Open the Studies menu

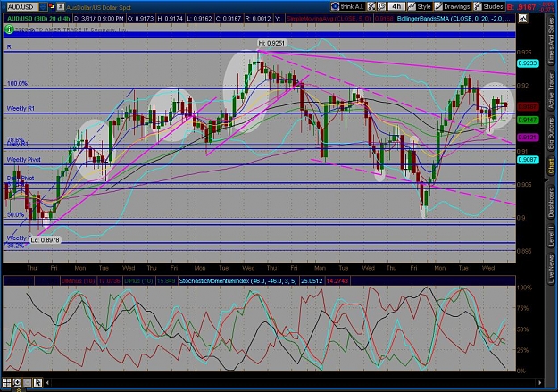(x=489, y=6)
